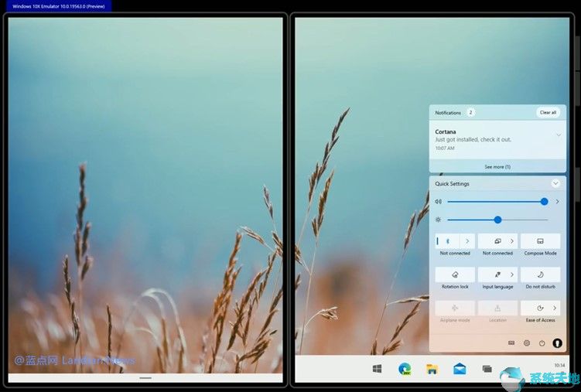Toggle the Location tile
The width and height of the screenshot is (581, 392).
(x=497, y=308)
